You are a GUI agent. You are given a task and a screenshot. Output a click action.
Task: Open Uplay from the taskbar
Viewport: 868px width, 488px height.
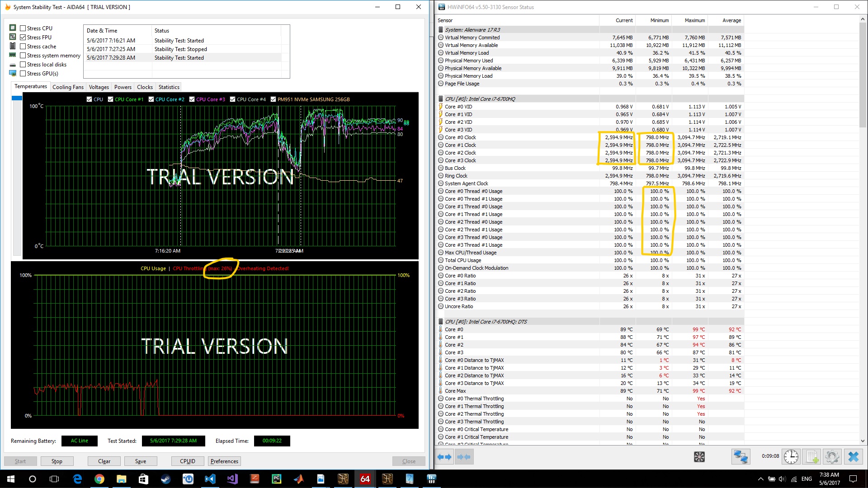188,479
